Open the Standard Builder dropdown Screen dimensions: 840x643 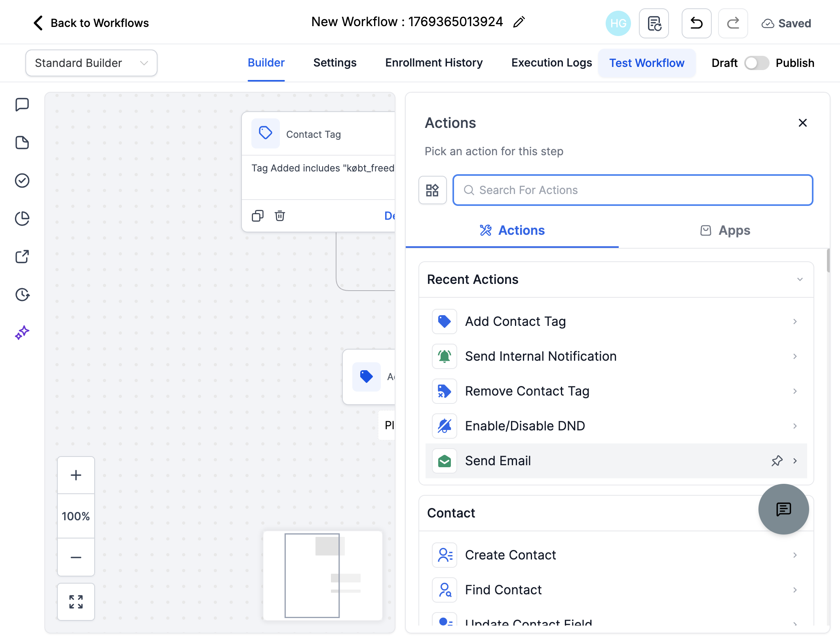91,63
